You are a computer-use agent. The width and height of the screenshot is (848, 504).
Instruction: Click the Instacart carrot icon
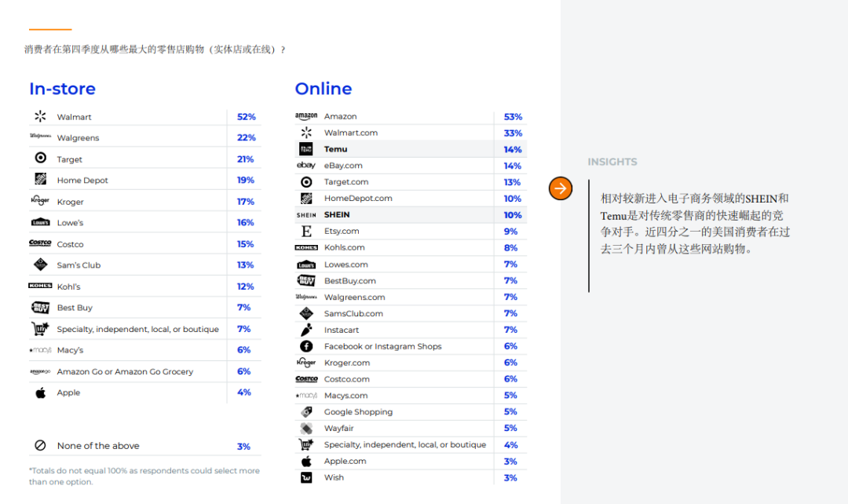pos(305,330)
